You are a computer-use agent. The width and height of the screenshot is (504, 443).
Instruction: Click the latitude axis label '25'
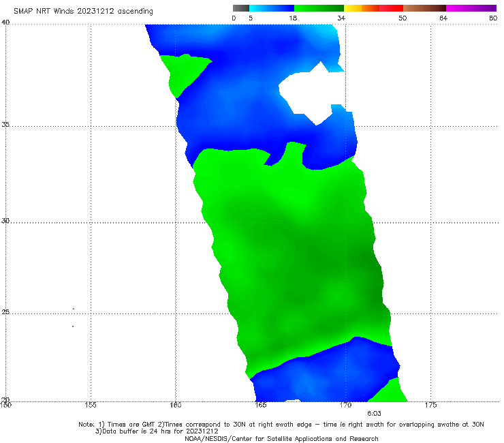(x=5, y=311)
